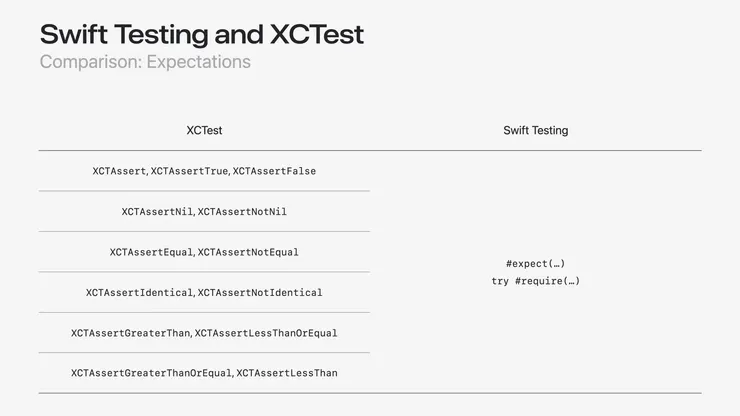This screenshot has width=740, height=416.
Task: Click XCTAssertFalse in the first row
Action: [275, 171]
